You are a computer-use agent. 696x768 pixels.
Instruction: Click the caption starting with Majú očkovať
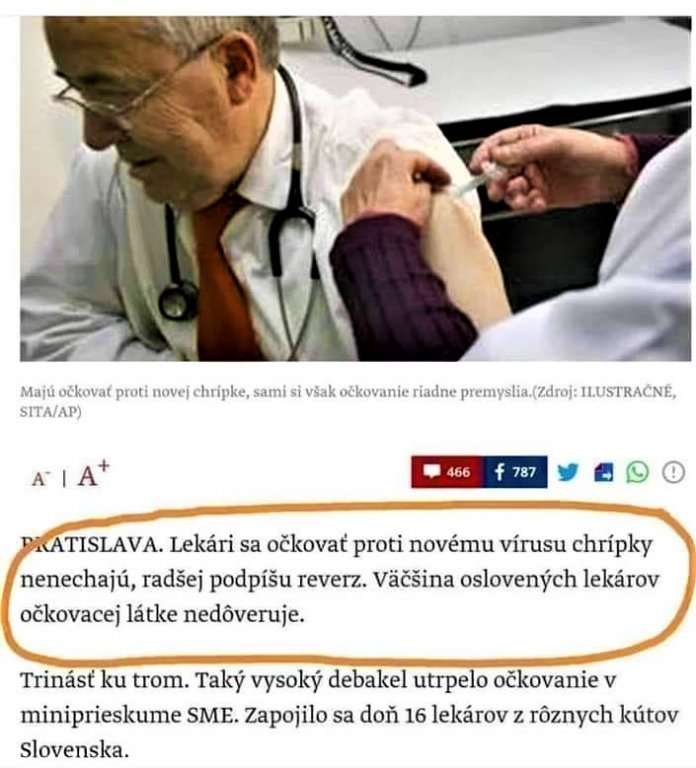click(x=348, y=401)
